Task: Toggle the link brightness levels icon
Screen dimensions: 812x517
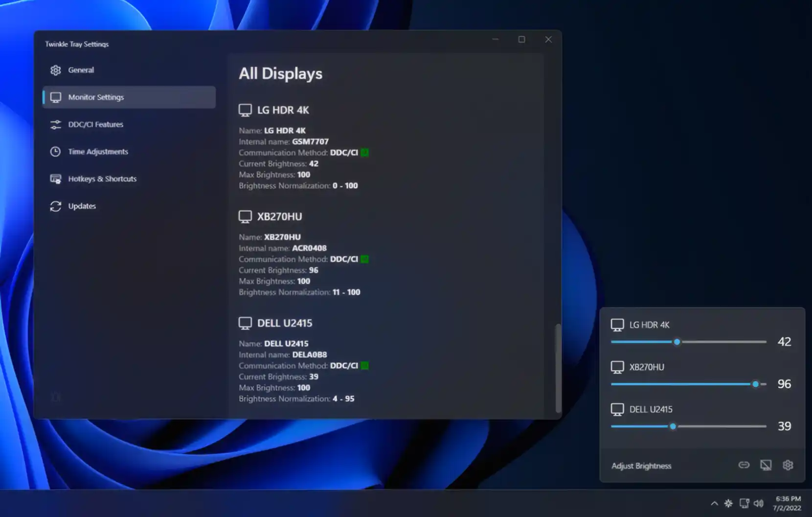Action: (x=744, y=465)
